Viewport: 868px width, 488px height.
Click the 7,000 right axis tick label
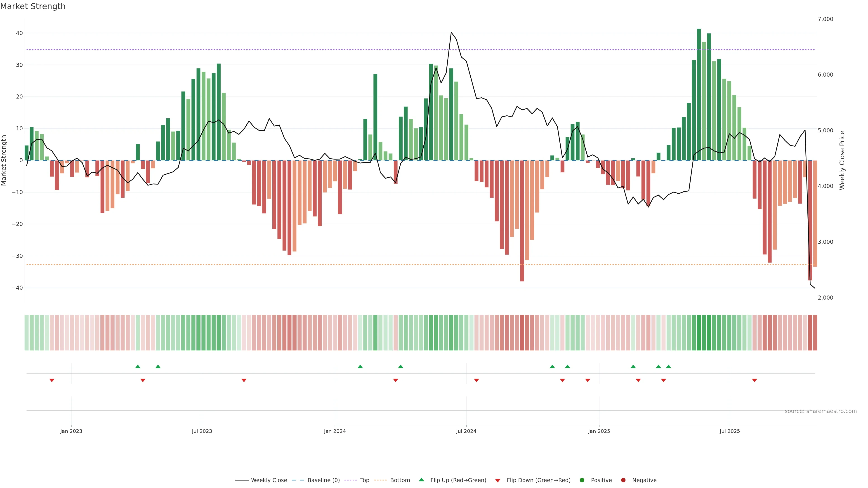(825, 19)
